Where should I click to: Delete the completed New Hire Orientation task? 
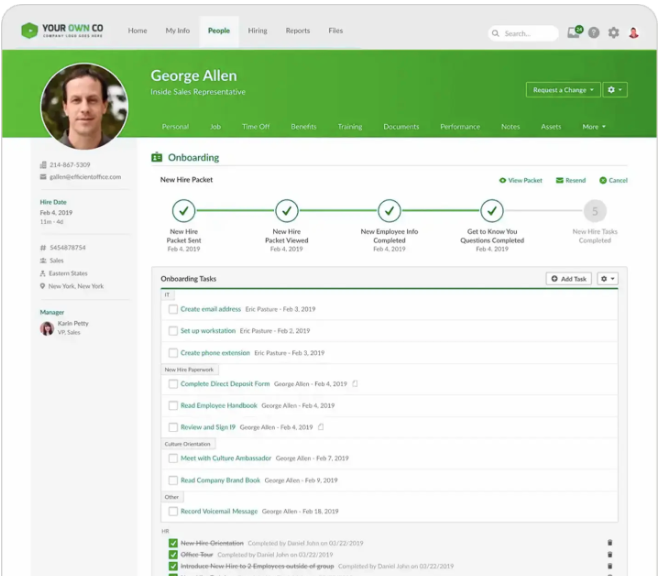coord(609,543)
